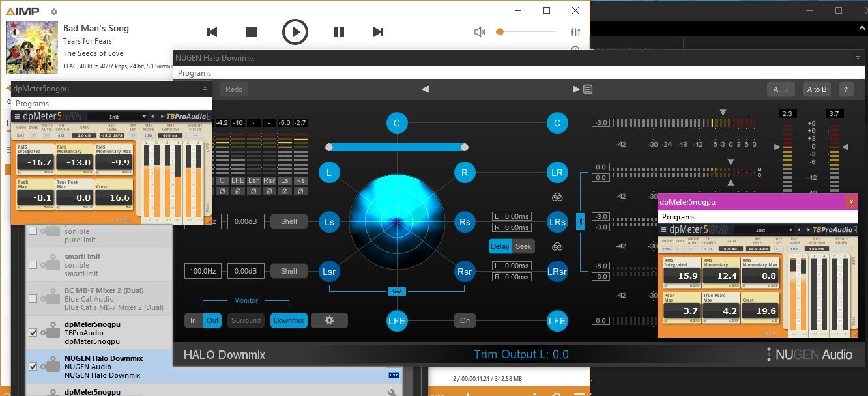Screen dimensions: 868x396
Task: Open Halo Downmix help question mark
Action: (x=846, y=89)
